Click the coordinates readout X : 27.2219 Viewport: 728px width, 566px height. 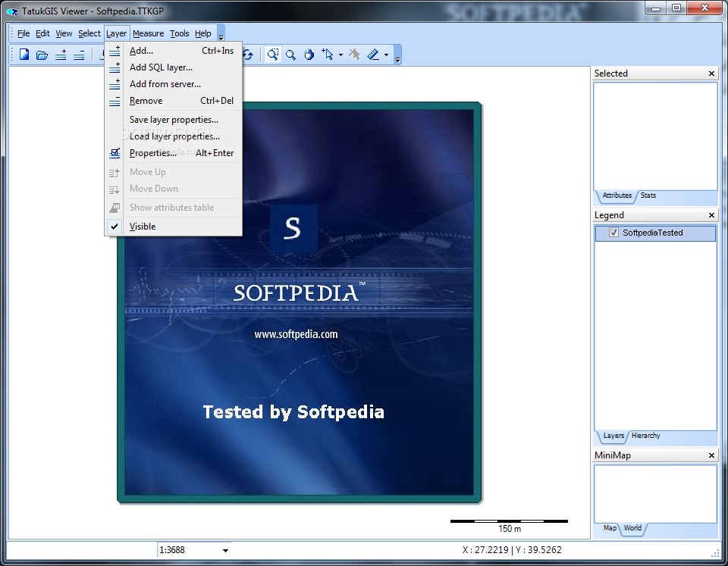[512, 550]
